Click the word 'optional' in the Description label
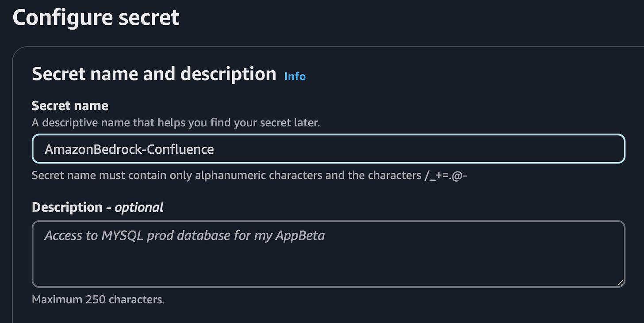 click(x=139, y=207)
